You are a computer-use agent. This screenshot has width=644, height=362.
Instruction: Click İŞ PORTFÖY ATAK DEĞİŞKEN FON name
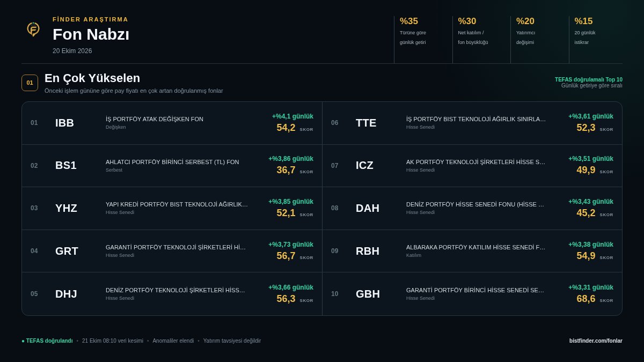coord(155,119)
